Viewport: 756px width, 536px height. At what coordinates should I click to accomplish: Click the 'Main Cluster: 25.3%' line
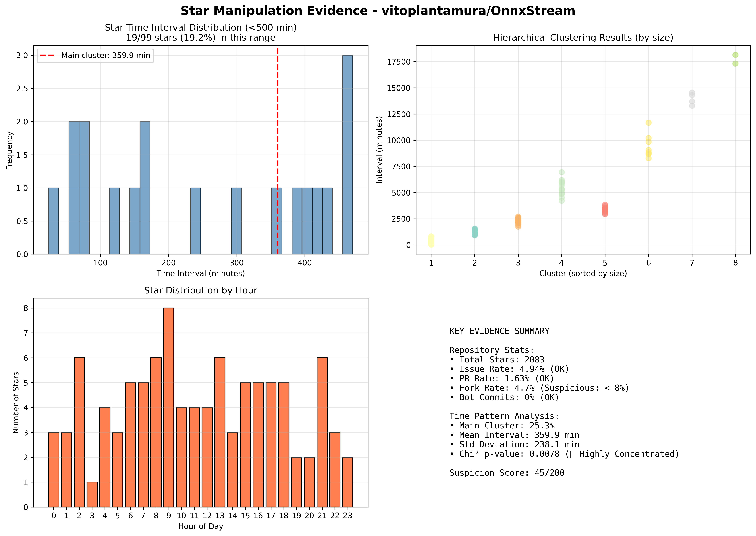(502, 426)
